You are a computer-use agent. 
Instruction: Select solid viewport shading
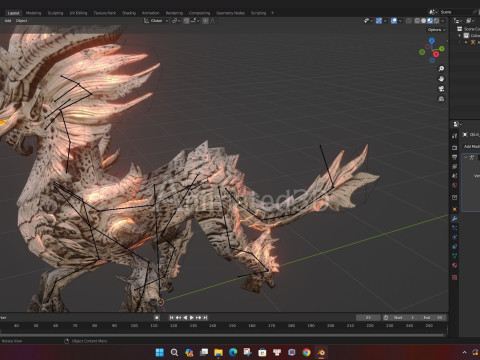pos(423,21)
